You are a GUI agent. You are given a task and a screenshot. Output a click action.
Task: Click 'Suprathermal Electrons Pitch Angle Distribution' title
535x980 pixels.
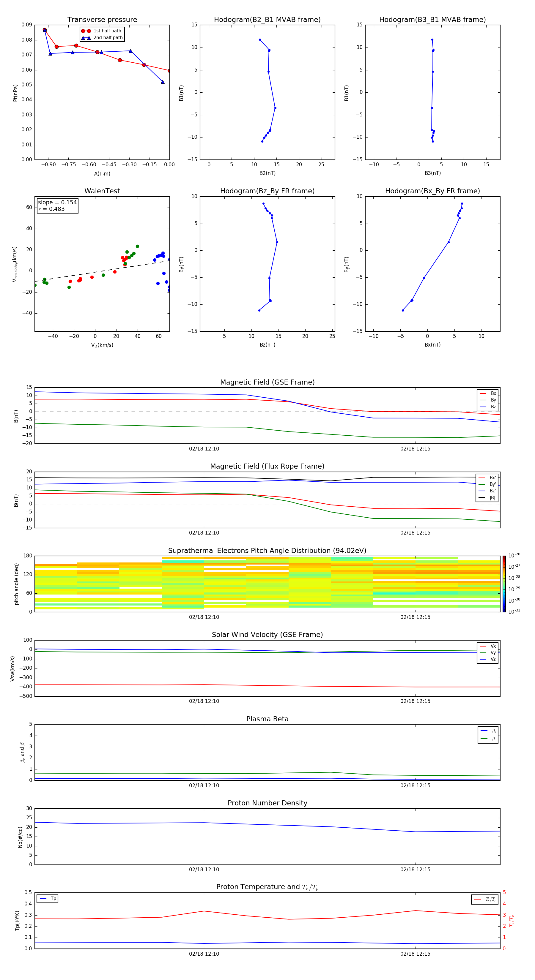tap(267, 551)
